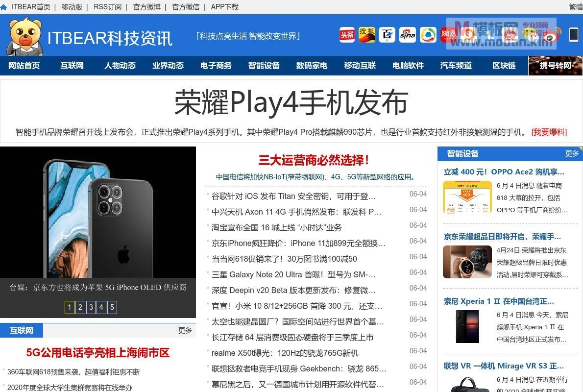The height and width of the screenshot is (392, 583).
Task: Open the 互联网 navigation tab
Action: [72, 66]
